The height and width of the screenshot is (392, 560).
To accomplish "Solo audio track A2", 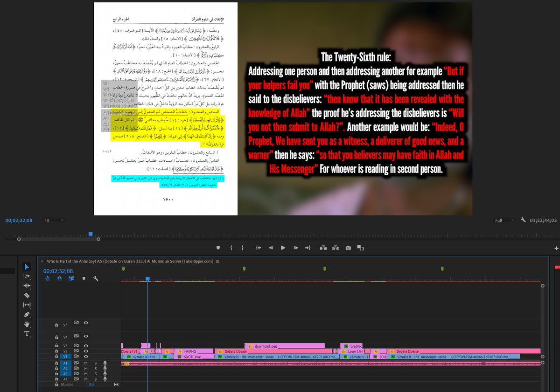I will (x=96, y=368).
